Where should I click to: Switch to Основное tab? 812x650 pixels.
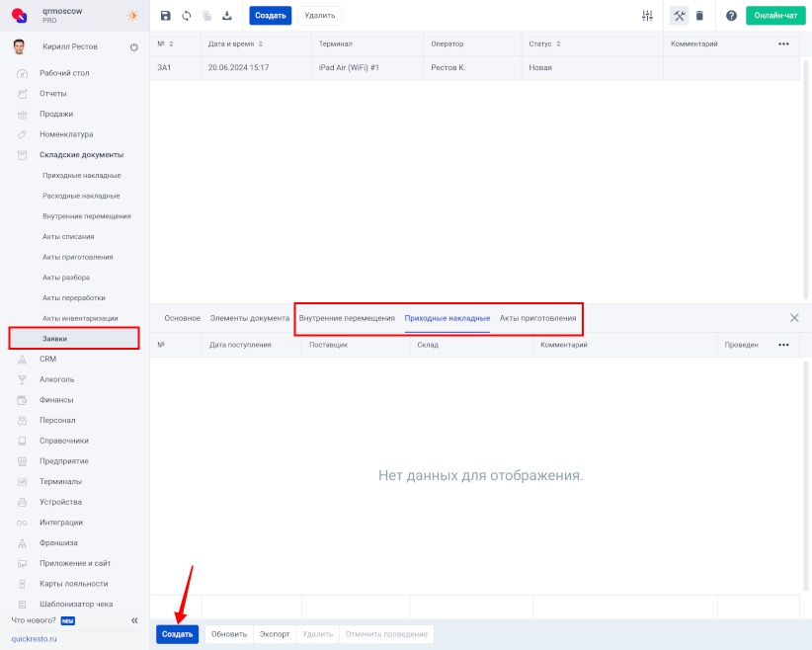(183, 318)
